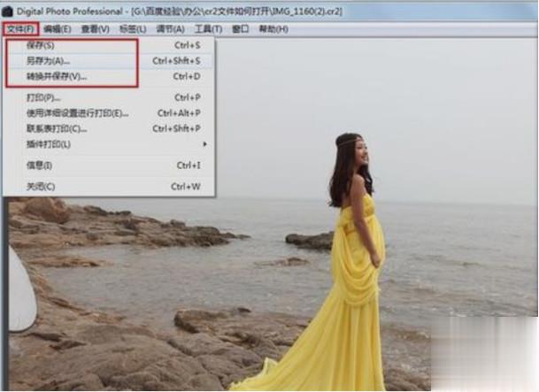Viewport: 539px width, 392px height.
Task: Open the 帮助(H) menu
Action: coord(273,29)
